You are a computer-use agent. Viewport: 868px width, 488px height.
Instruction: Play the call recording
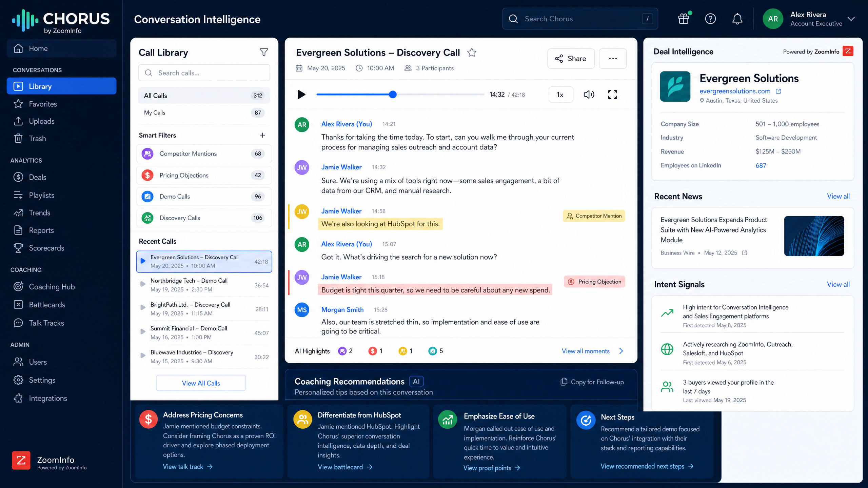pyautogui.click(x=301, y=95)
